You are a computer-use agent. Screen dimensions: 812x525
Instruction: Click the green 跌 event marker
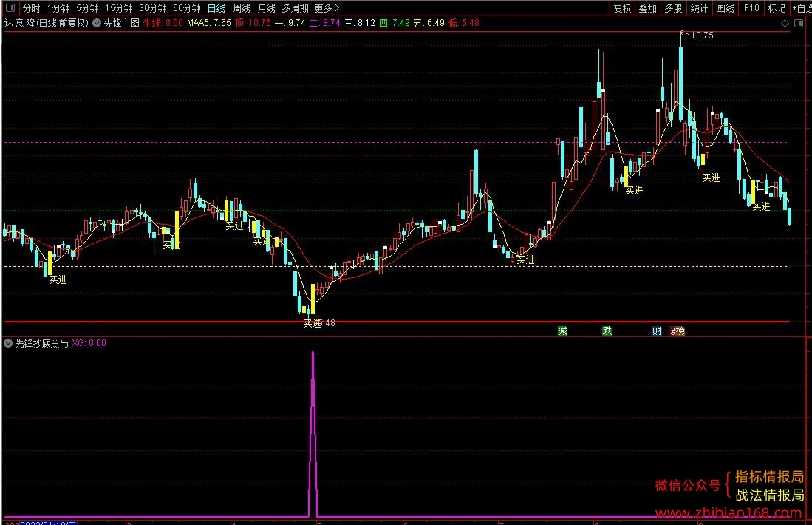607,331
